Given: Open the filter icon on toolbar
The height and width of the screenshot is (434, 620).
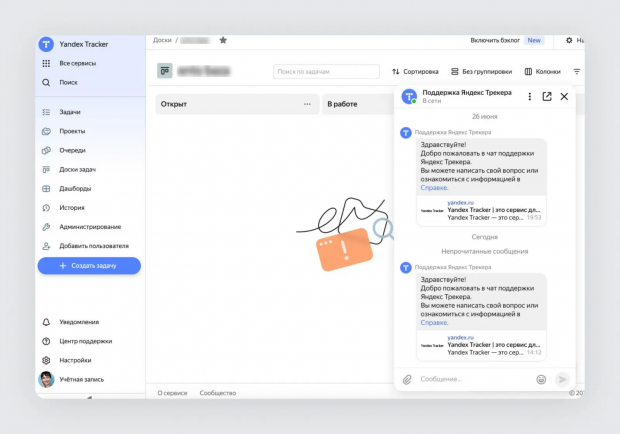Looking at the screenshot, I should pos(577,72).
